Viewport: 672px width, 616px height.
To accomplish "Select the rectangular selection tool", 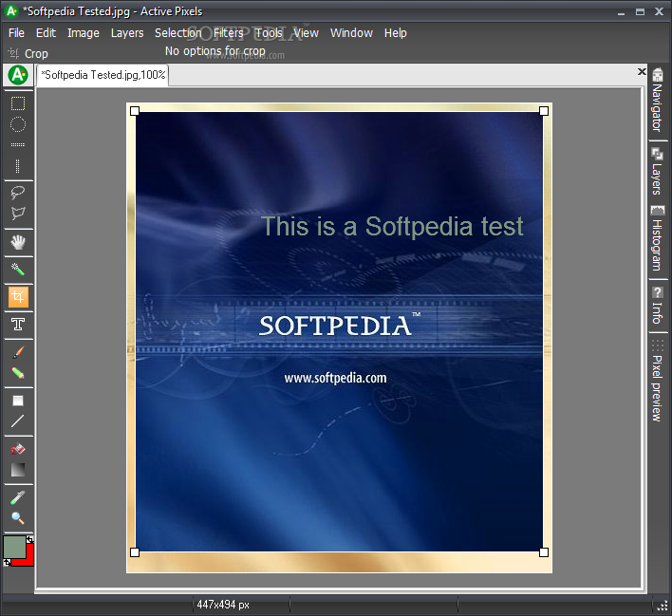I will pyautogui.click(x=18, y=103).
